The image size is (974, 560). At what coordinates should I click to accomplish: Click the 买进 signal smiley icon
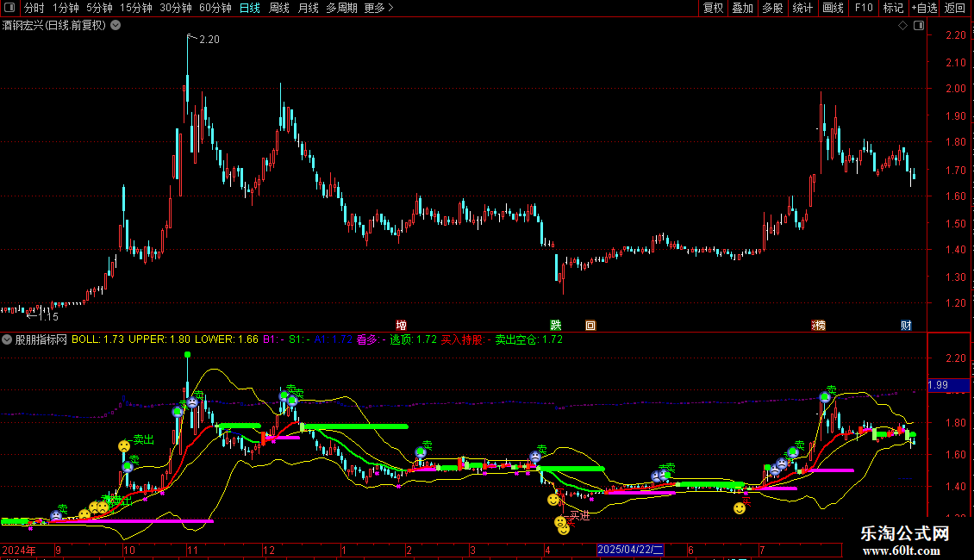[x=560, y=522]
